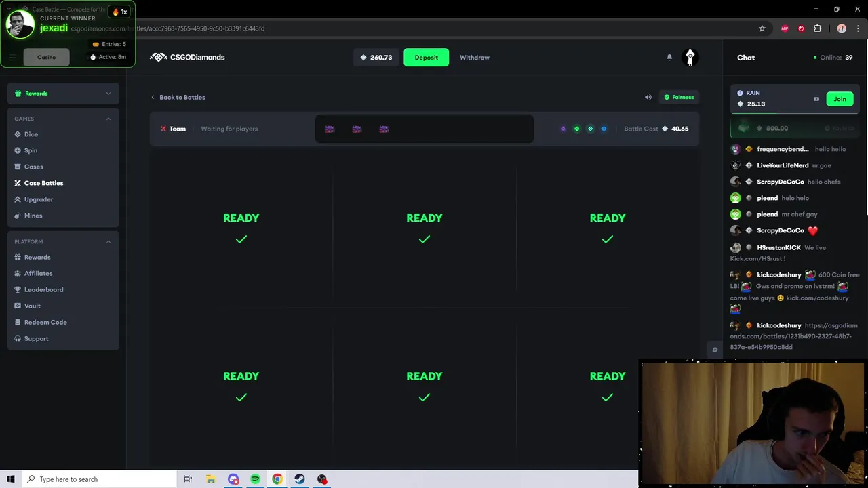Open Spotify from the taskbar
The image size is (868, 488).
255,479
